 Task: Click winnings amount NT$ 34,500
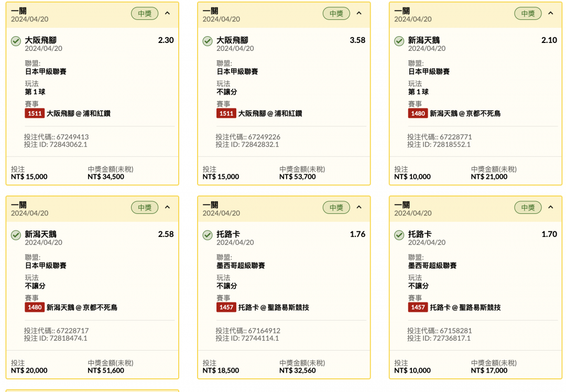[x=106, y=177]
